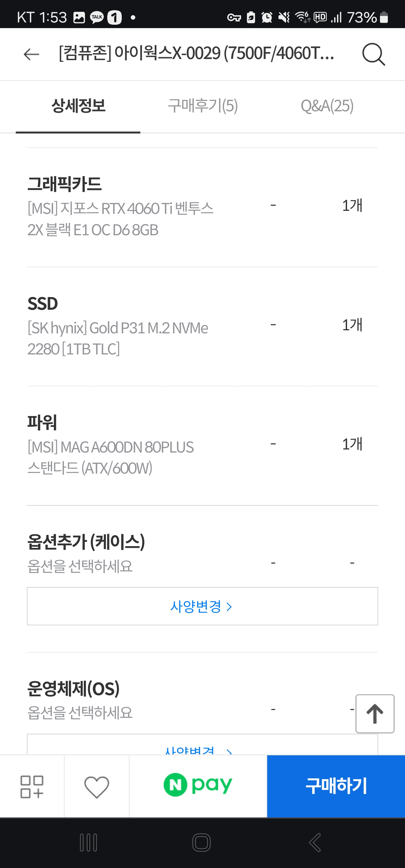Tap 옵션을 선택하세요 under 운영체제(OS)
Image resolution: width=405 pixels, height=868 pixels.
pos(80,712)
